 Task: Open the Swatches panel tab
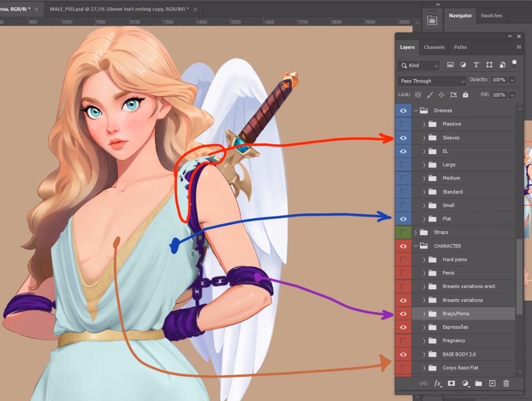pyautogui.click(x=491, y=16)
